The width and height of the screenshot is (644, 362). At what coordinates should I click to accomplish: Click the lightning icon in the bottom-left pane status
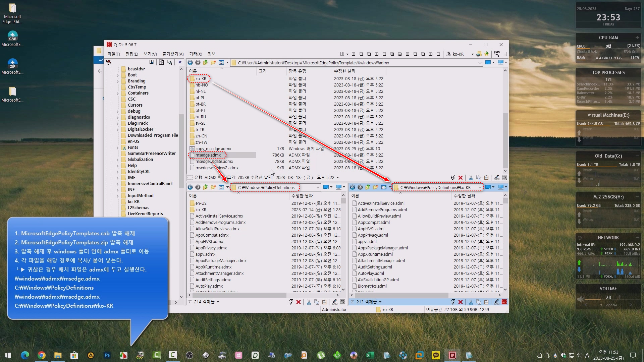pos(291,302)
